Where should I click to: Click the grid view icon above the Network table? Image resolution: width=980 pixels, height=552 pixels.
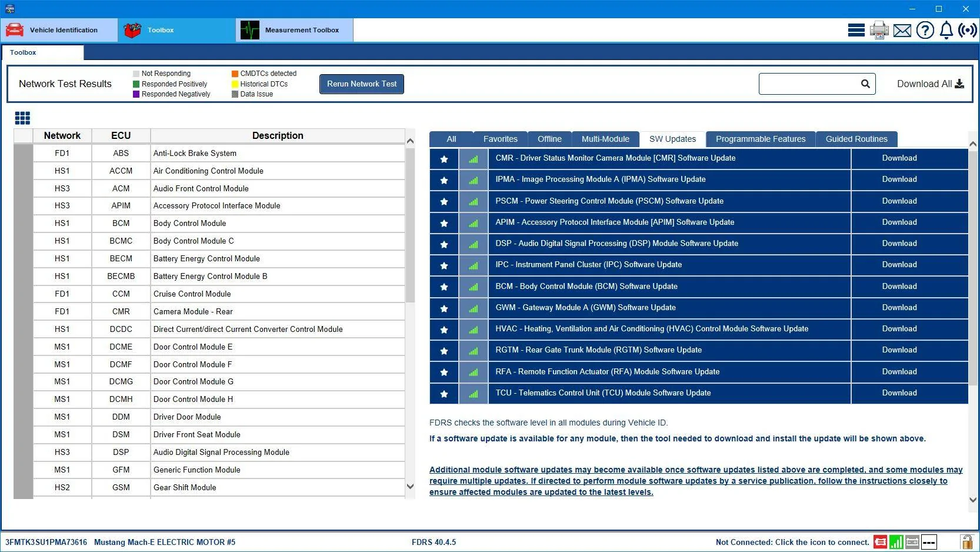[22, 118]
